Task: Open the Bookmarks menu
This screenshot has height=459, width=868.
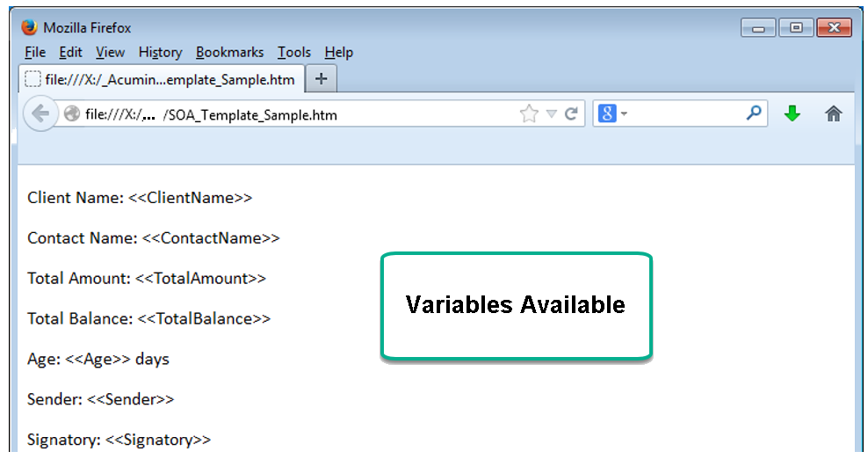Action: (x=229, y=52)
